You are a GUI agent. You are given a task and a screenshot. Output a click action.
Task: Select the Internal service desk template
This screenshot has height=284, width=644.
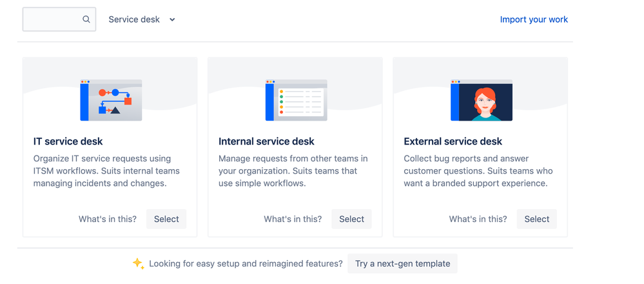tap(351, 219)
